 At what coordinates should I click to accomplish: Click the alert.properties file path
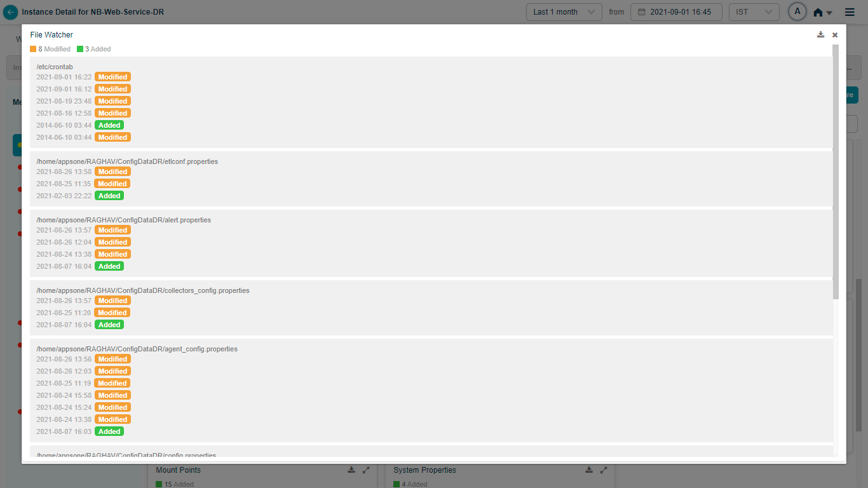pyautogui.click(x=123, y=220)
